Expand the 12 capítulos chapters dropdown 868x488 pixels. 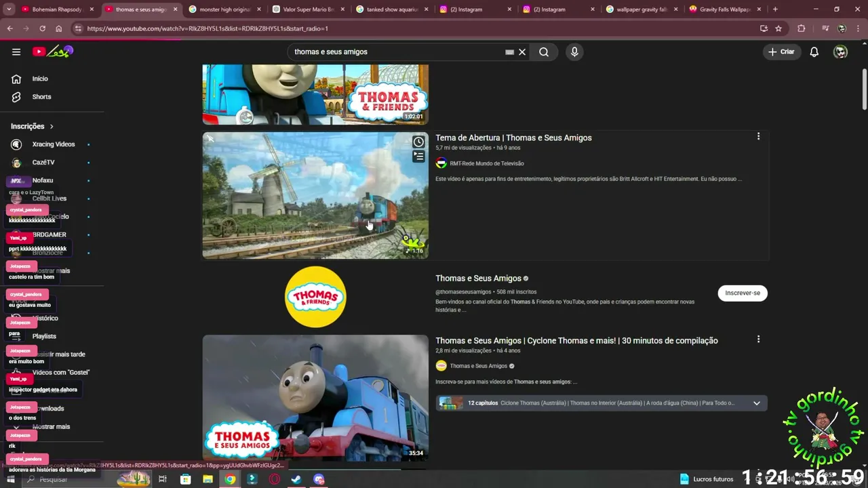coord(756,403)
